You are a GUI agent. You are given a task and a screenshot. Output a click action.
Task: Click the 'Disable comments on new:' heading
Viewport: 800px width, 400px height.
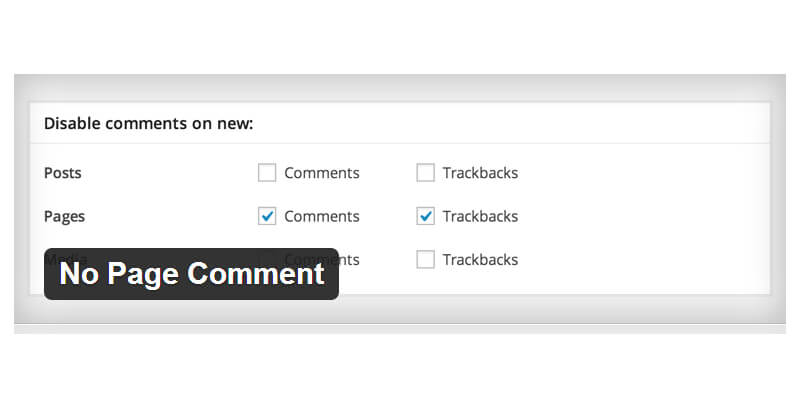coord(148,124)
